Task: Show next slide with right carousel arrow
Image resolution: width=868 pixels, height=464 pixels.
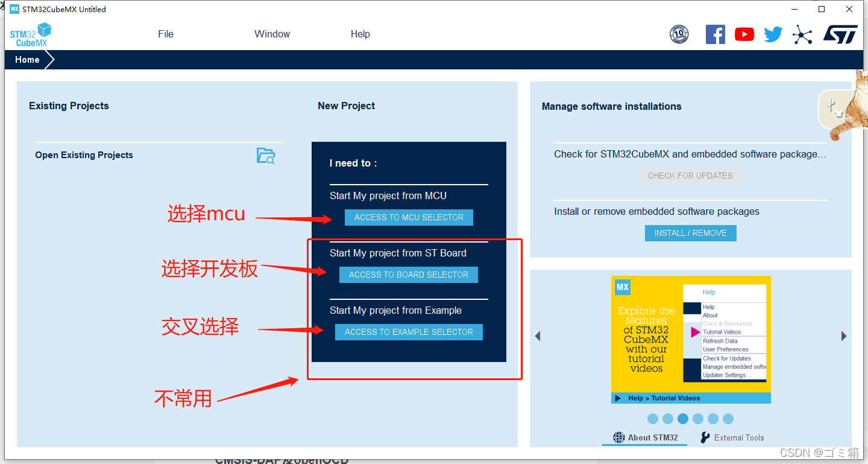Action: coord(844,336)
